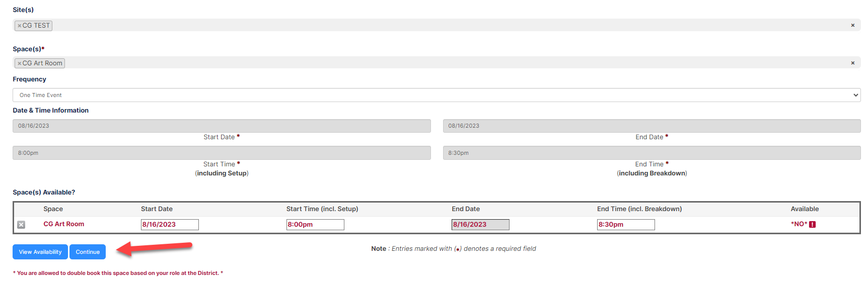
Task: Remove the CG Art Room space tag
Action: (19, 63)
